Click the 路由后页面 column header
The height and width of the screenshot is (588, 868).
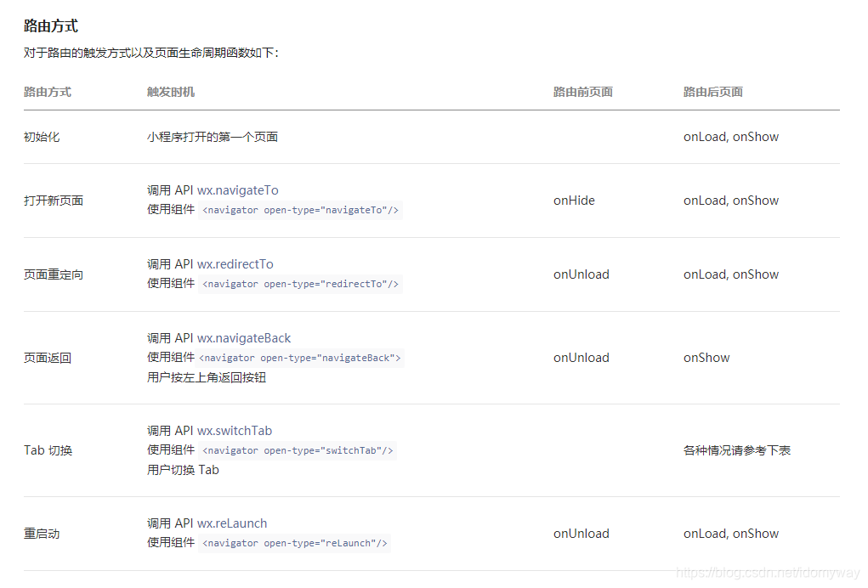pos(713,92)
